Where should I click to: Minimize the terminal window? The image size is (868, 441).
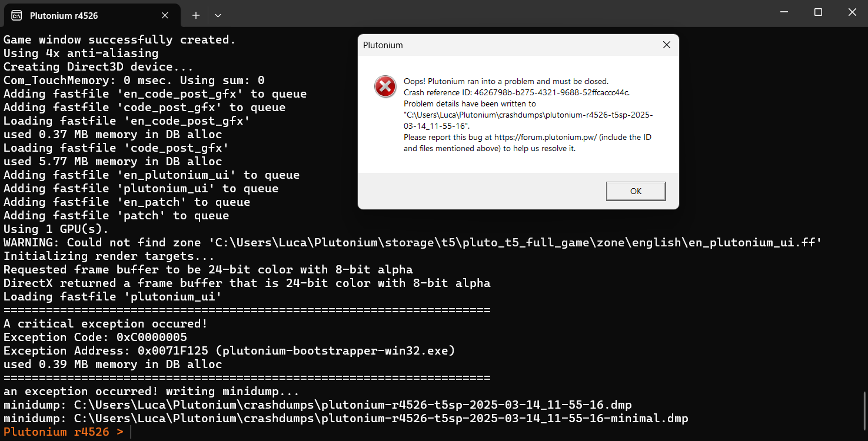pos(783,12)
